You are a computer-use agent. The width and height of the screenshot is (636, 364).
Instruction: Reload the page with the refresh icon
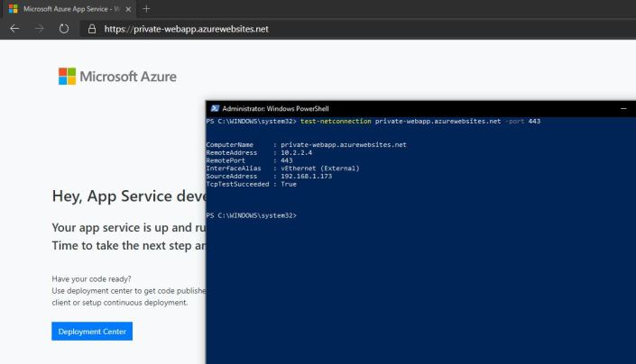pyautogui.click(x=64, y=29)
